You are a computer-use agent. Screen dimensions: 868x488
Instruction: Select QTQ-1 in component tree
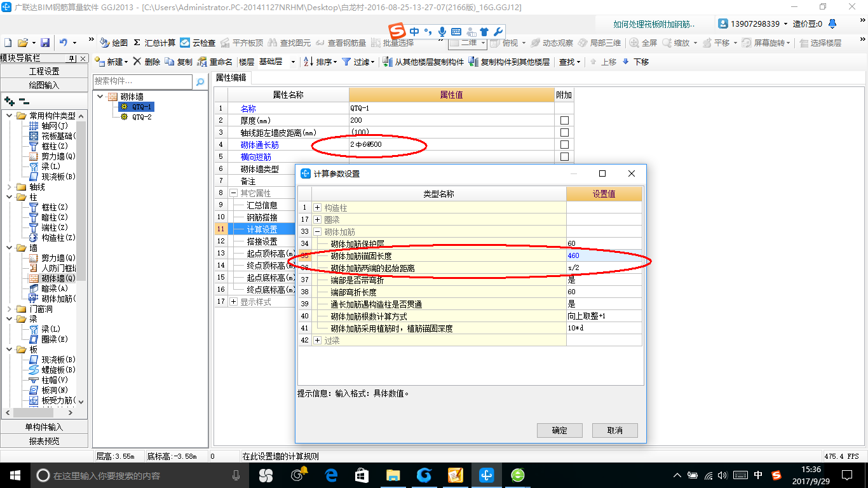click(142, 107)
